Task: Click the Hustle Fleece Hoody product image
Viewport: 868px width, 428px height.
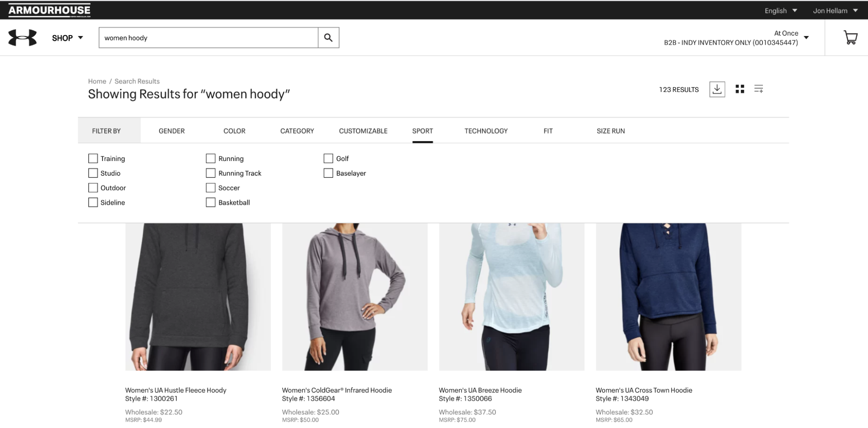Action: [198, 297]
